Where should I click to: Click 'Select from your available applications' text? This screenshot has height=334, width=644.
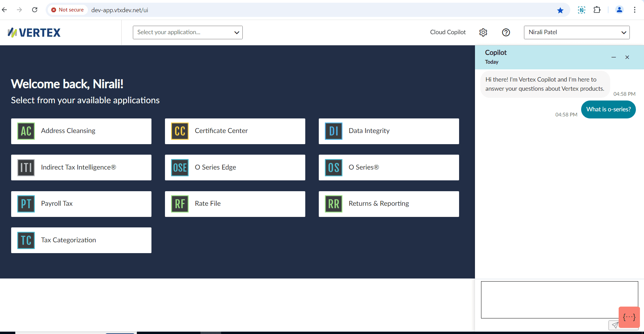[85, 100]
